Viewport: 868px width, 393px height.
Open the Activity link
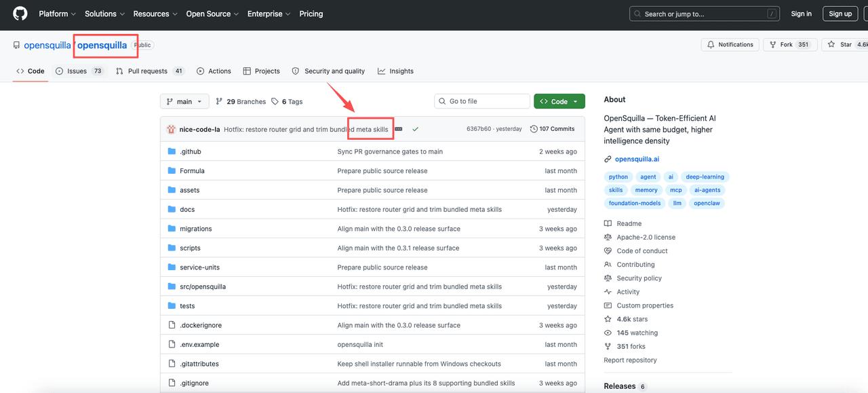[628, 292]
